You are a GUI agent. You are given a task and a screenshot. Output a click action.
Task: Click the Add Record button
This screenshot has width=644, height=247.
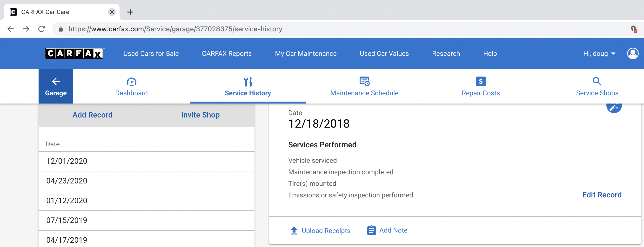pyautogui.click(x=93, y=115)
